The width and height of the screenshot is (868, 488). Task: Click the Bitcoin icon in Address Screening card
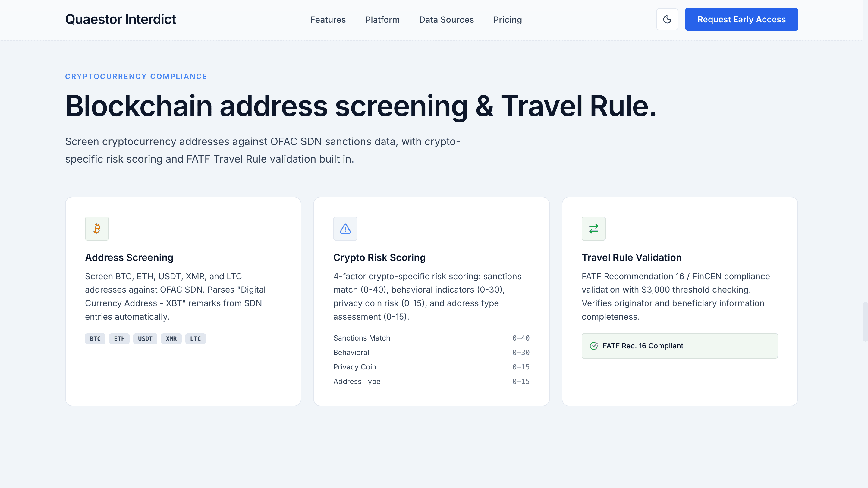pyautogui.click(x=97, y=229)
